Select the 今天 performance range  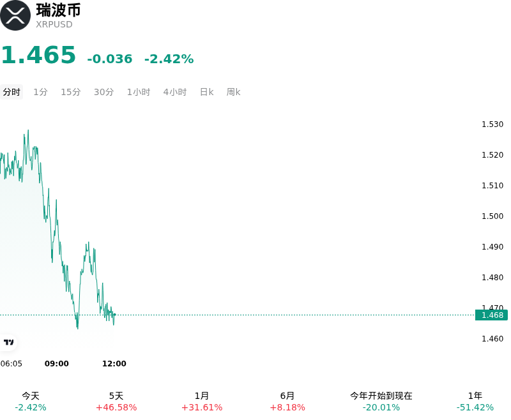[x=31, y=401]
